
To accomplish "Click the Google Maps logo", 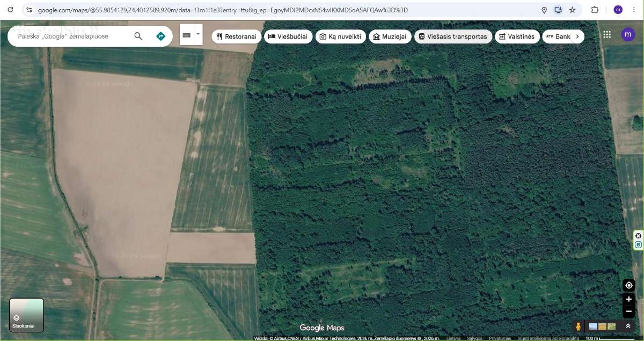I will pyautogui.click(x=322, y=328).
